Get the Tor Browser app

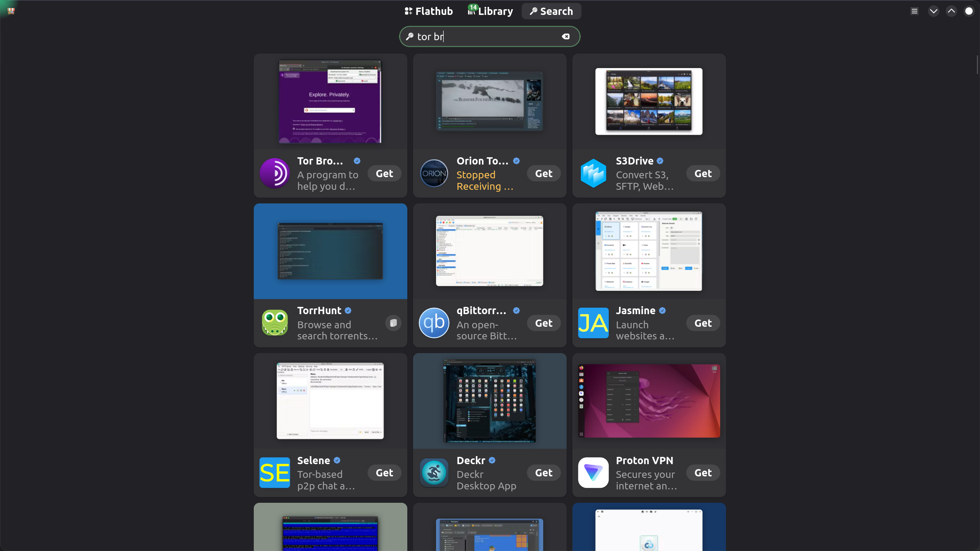pyautogui.click(x=384, y=173)
